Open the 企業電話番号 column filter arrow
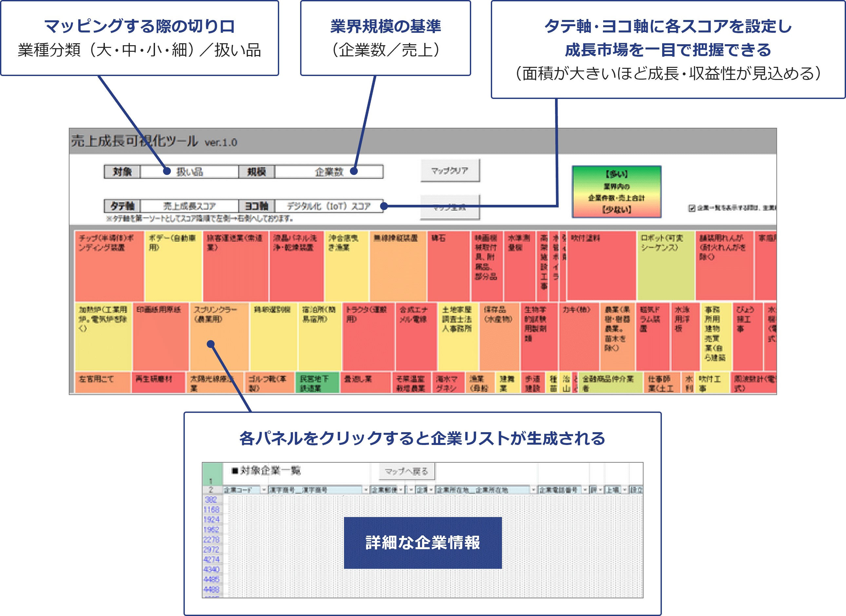The width and height of the screenshot is (846, 616). [x=585, y=490]
